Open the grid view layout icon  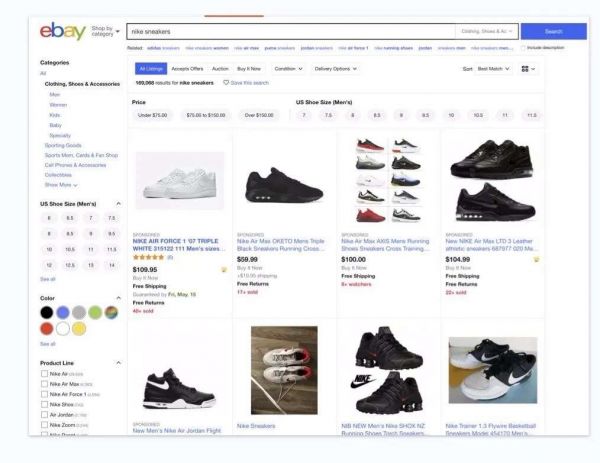[528, 69]
